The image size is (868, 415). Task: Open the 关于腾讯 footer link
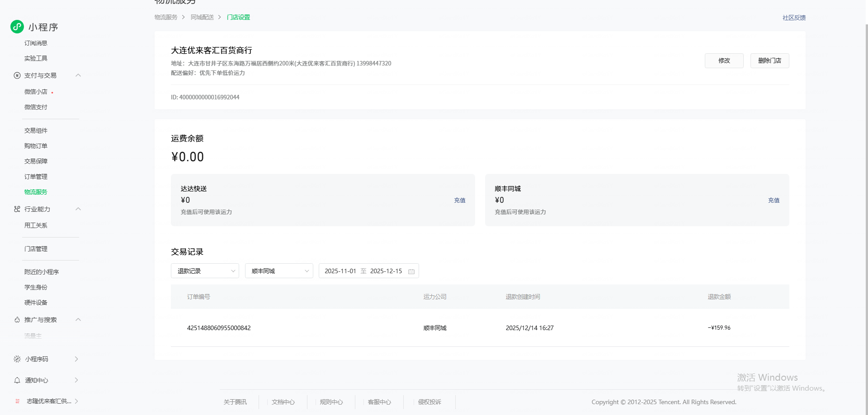(235, 402)
